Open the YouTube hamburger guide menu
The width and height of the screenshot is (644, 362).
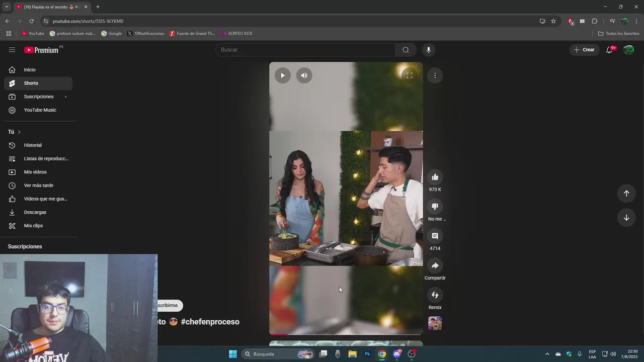pos(12,50)
